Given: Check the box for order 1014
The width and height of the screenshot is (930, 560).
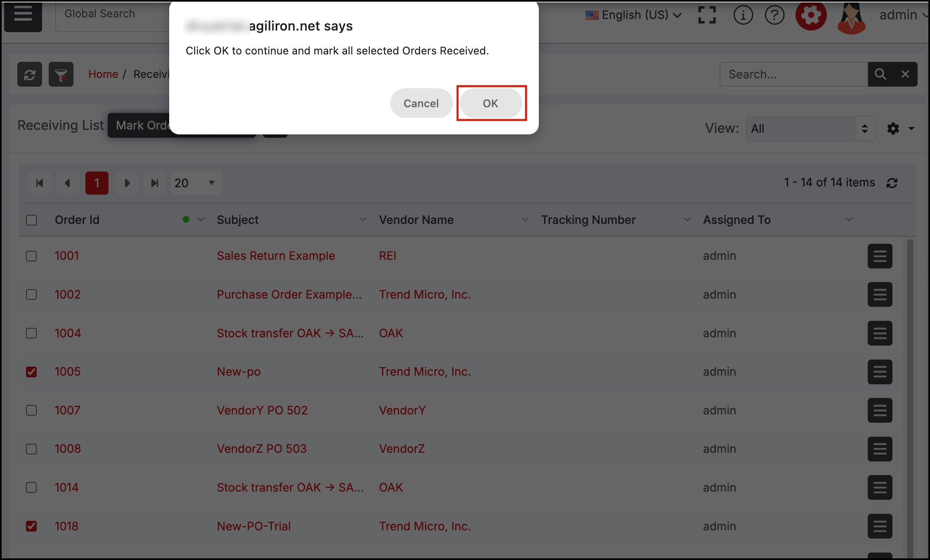Looking at the screenshot, I should [x=31, y=487].
